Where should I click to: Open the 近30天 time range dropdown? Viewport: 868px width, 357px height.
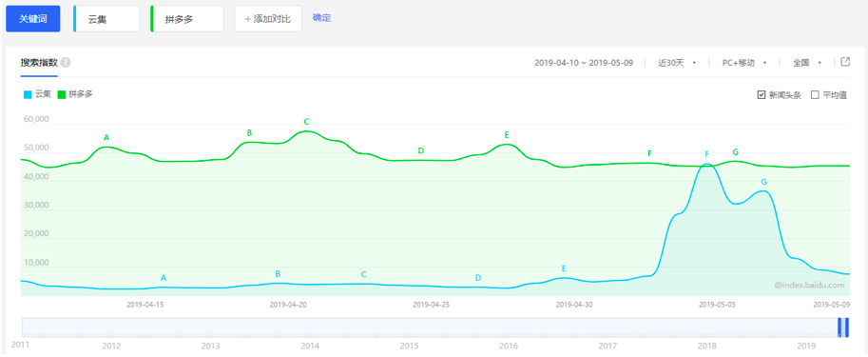click(x=677, y=63)
